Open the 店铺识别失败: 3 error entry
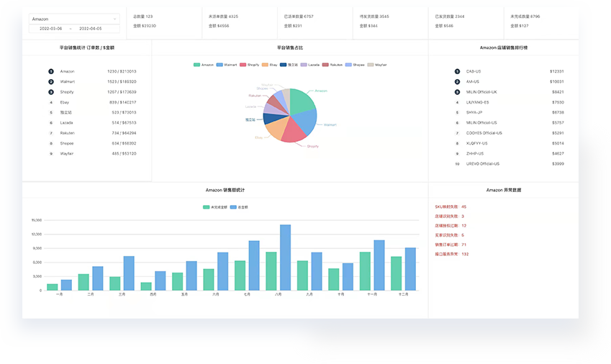 pyautogui.click(x=449, y=216)
